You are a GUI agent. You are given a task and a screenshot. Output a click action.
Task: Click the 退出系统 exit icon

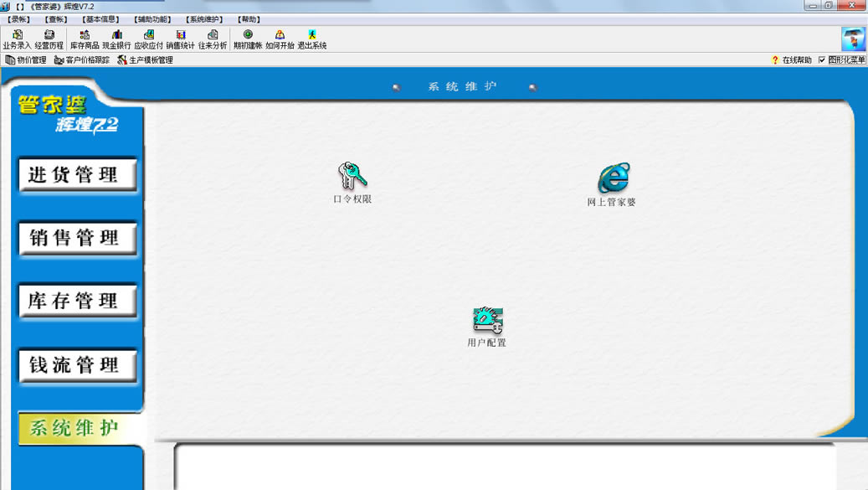311,39
